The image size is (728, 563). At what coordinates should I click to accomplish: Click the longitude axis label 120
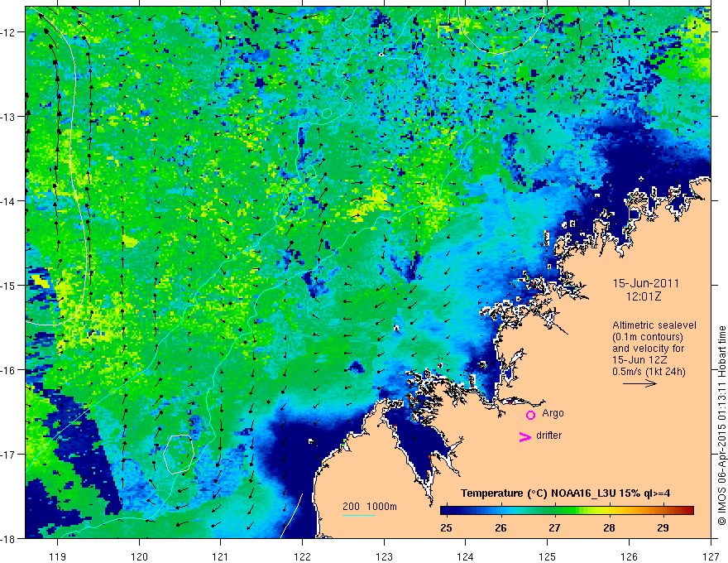tap(139, 556)
